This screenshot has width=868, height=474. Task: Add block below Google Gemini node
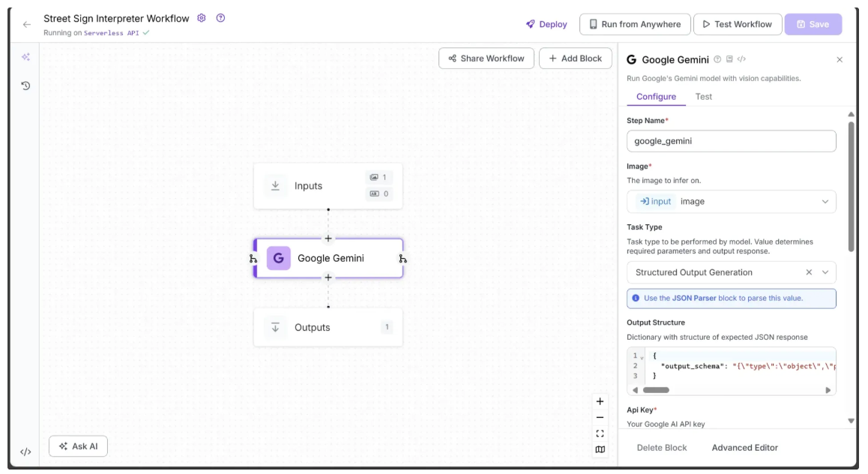(x=328, y=277)
